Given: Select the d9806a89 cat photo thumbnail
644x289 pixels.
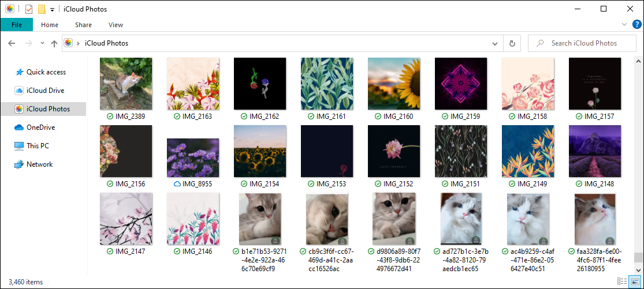Looking at the screenshot, I should (394, 219).
